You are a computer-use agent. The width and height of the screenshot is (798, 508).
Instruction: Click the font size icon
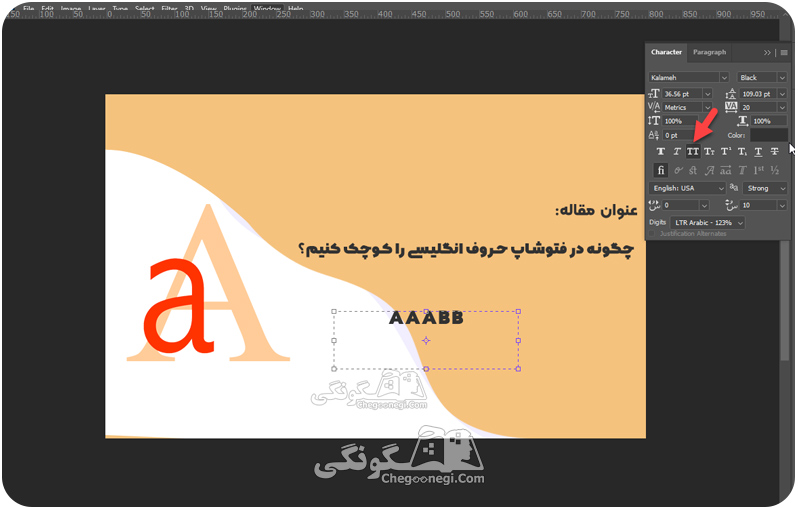tap(654, 94)
